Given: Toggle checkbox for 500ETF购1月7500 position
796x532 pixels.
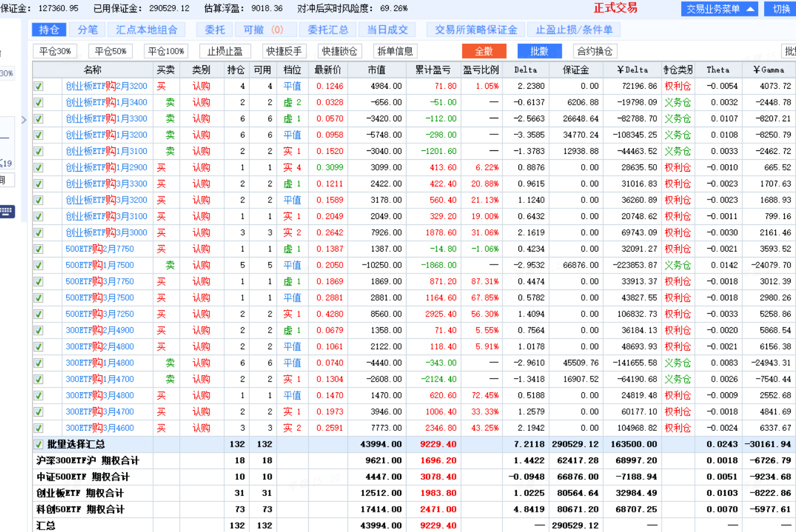Looking at the screenshot, I should pos(38,266).
